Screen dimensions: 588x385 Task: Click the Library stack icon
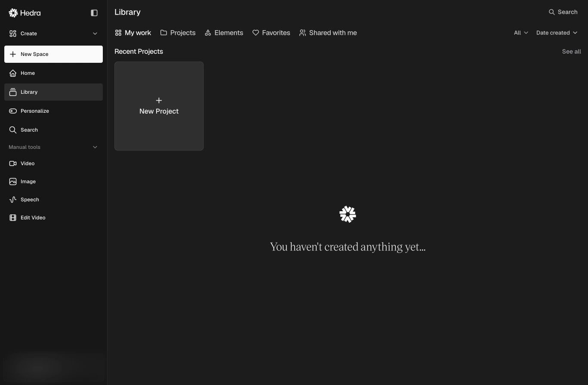(x=13, y=92)
